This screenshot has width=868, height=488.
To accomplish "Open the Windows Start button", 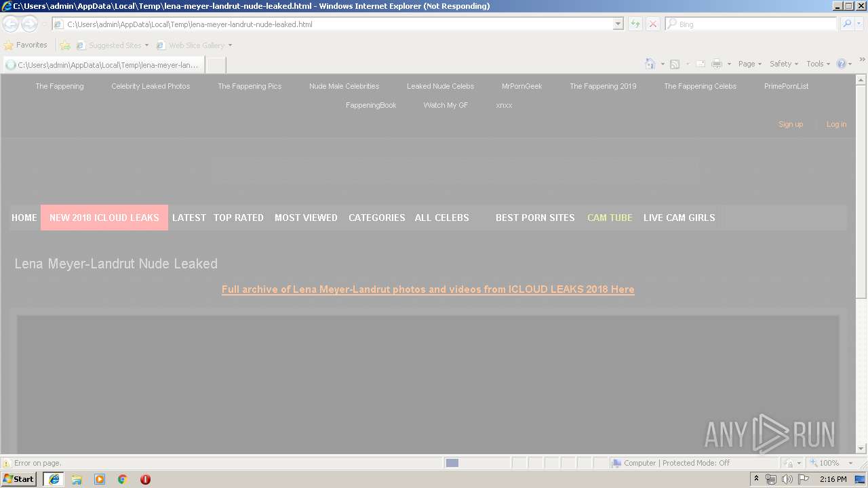I will coord(19,479).
